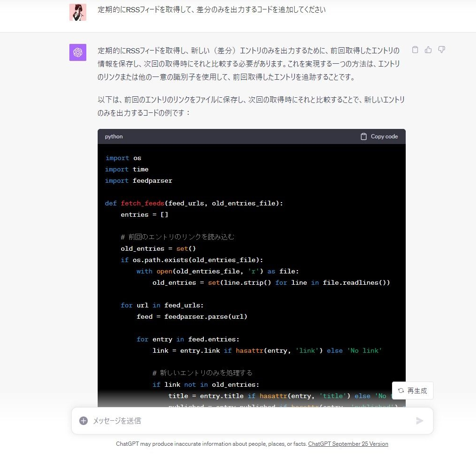Click the user's anime avatar thumbnail
The height and width of the screenshot is (459, 476).
tap(77, 12)
